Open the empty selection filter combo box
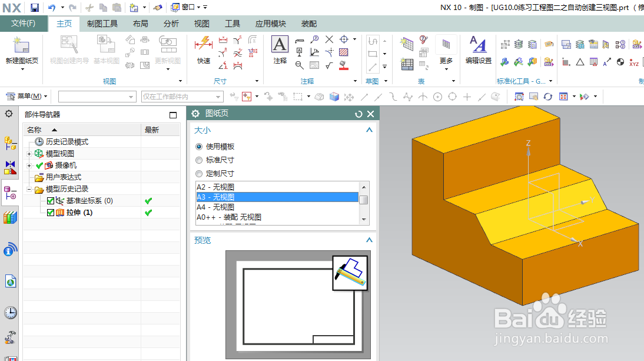The image size is (644, 361). click(97, 97)
